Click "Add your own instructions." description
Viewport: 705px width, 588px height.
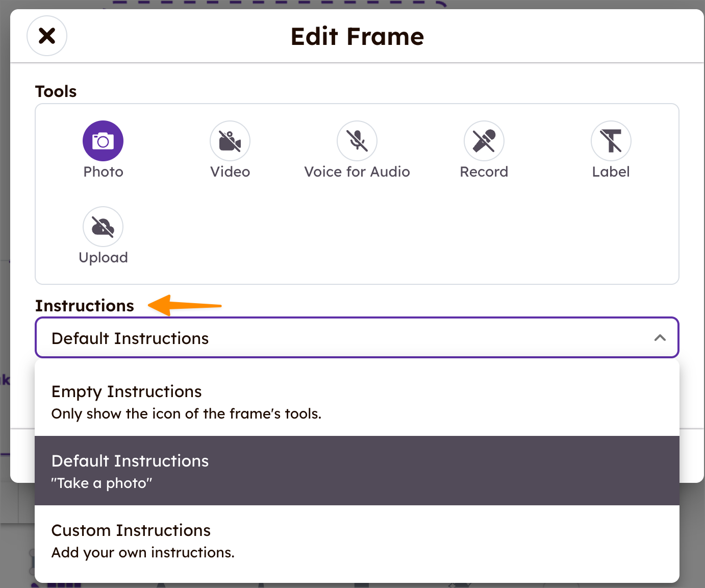coord(143,553)
